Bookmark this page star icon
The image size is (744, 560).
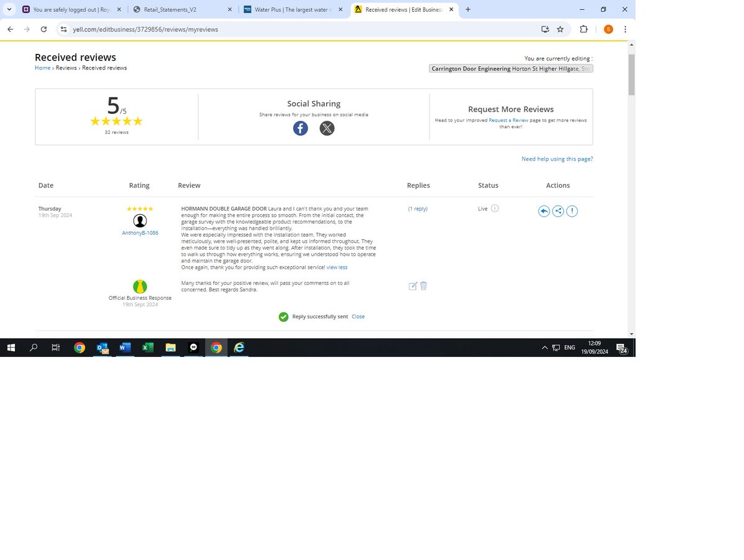click(x=560, y=29)
